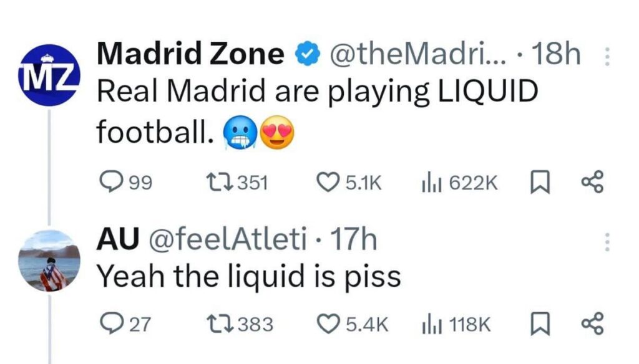Share the Madrid Zone tweet
This screenshot has width=639, height=364.
click(x=592, y=182)
